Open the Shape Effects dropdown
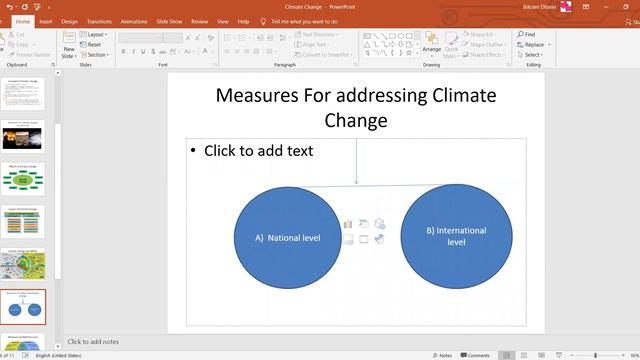640x360 pixels. tap(484, 55)
